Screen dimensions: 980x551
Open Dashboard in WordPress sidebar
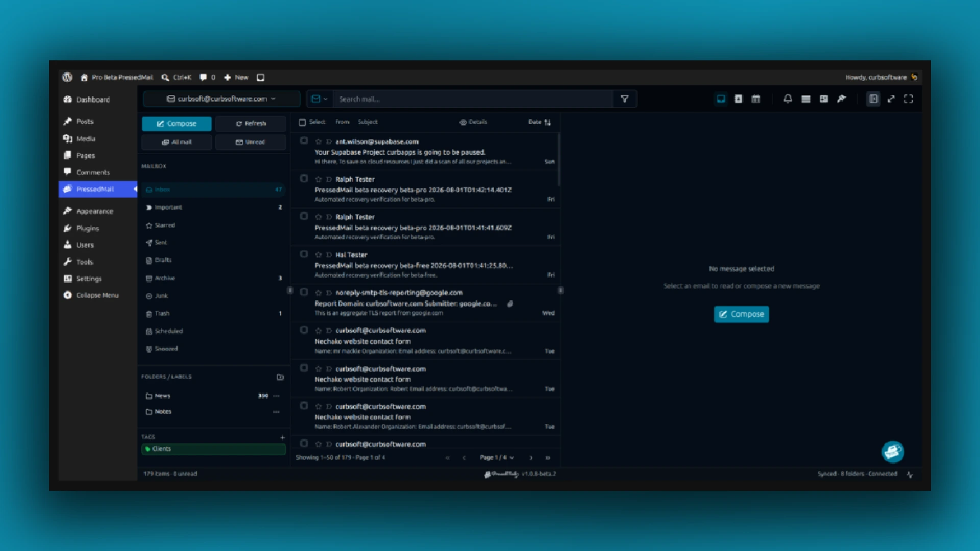click(x=97, y=99)
